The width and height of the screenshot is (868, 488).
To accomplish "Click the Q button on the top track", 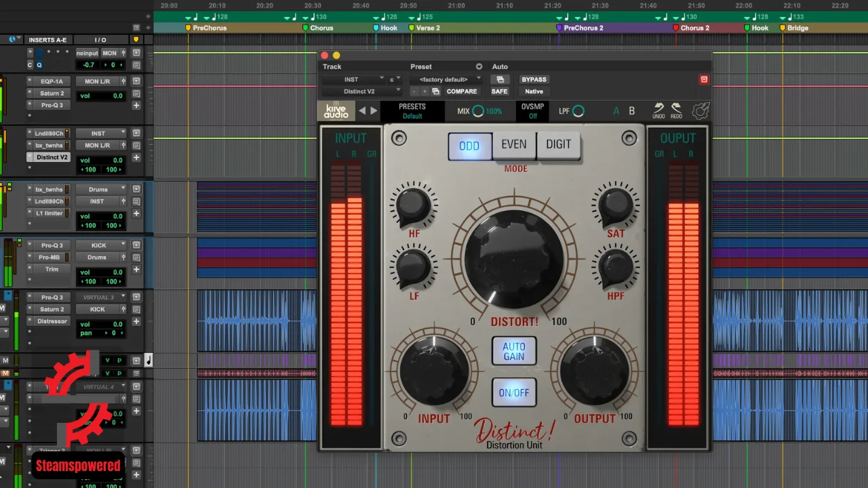I will click(39, 65).
